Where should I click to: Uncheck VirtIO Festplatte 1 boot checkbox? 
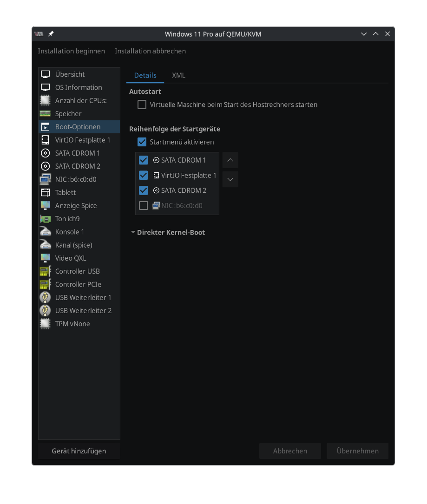tap(144, 175)
